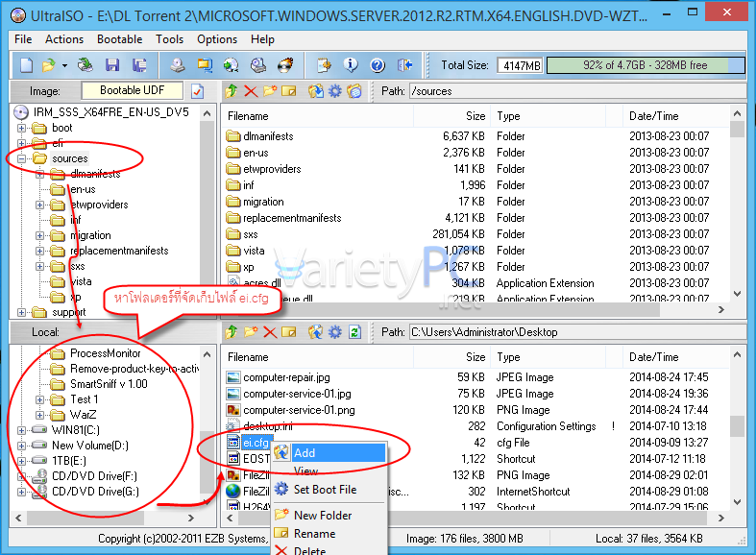
Task: Expand the WIN81(C:) drive node
Action: pos(21,430)
